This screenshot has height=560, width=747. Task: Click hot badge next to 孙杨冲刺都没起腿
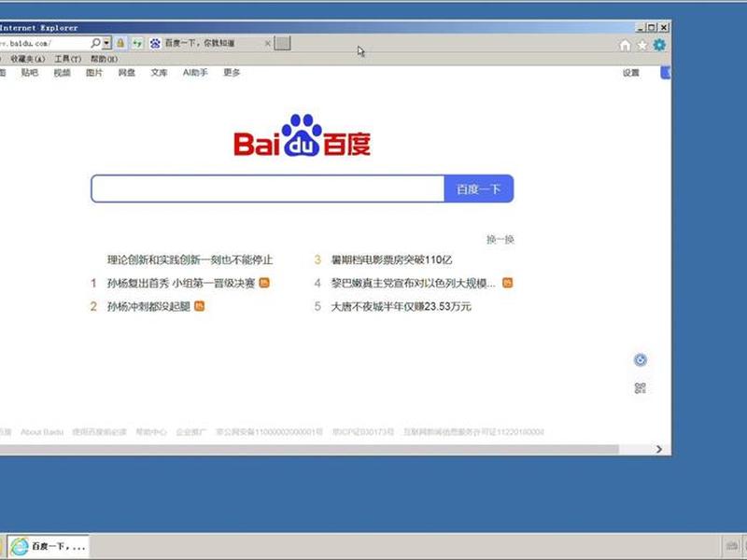click(x=199, y=306)
